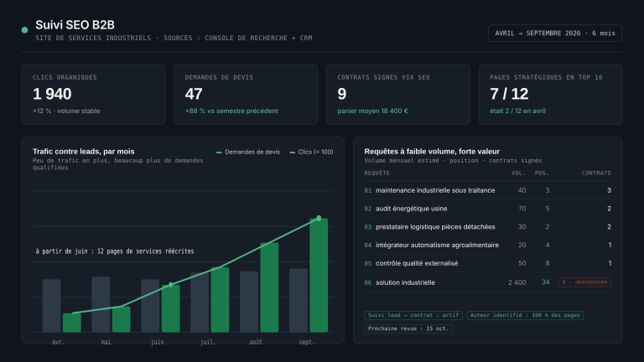Click the red 0 · abandonnée badge
The width and height of the screenshot is (644, 362).
click(x=584, y=282)
